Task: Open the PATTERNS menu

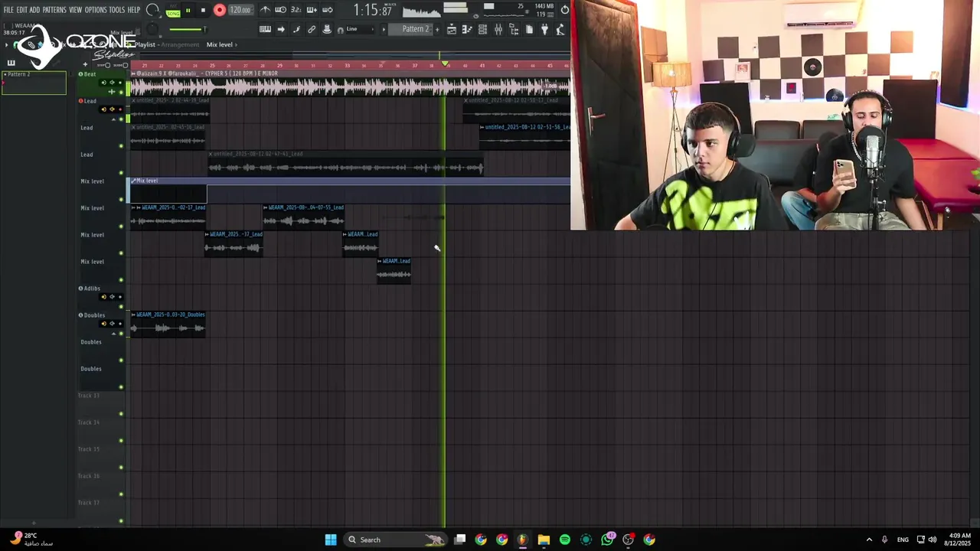Action: pyautogui.click(x=54, y=10)
